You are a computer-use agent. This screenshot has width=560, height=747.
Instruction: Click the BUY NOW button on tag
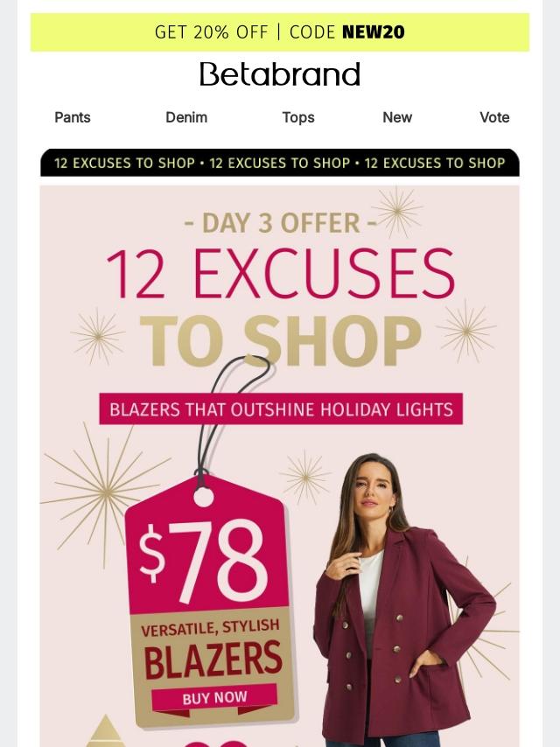(x=214, y=697)
